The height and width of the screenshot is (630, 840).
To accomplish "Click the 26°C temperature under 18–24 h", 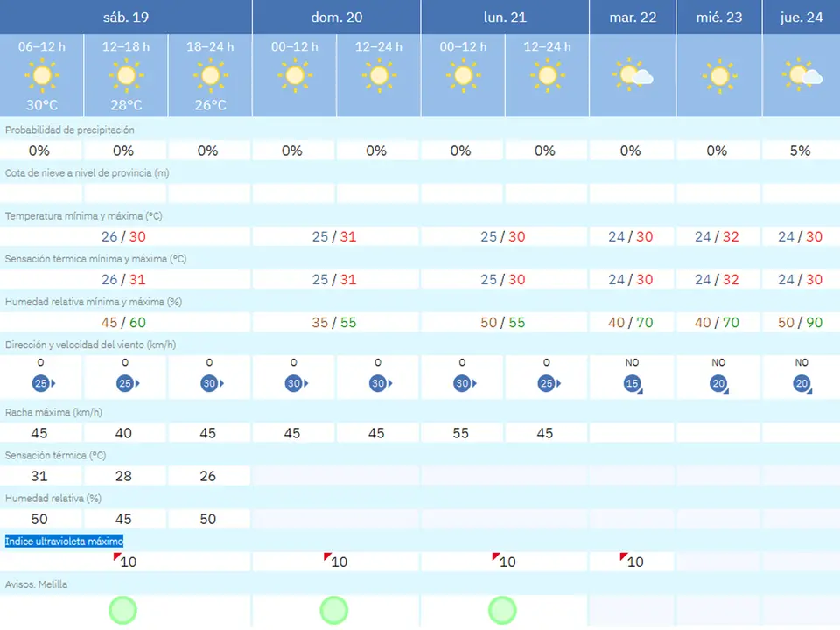I will 211,105.
